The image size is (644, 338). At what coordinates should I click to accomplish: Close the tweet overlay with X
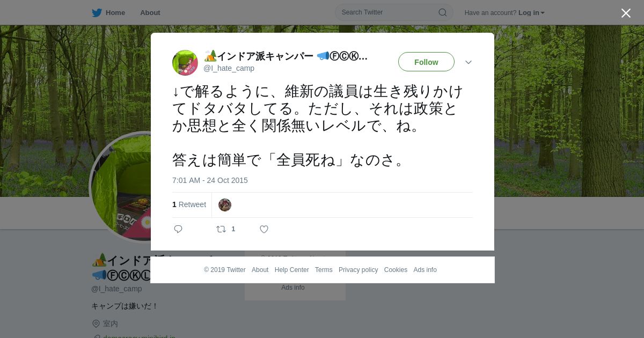626,13
